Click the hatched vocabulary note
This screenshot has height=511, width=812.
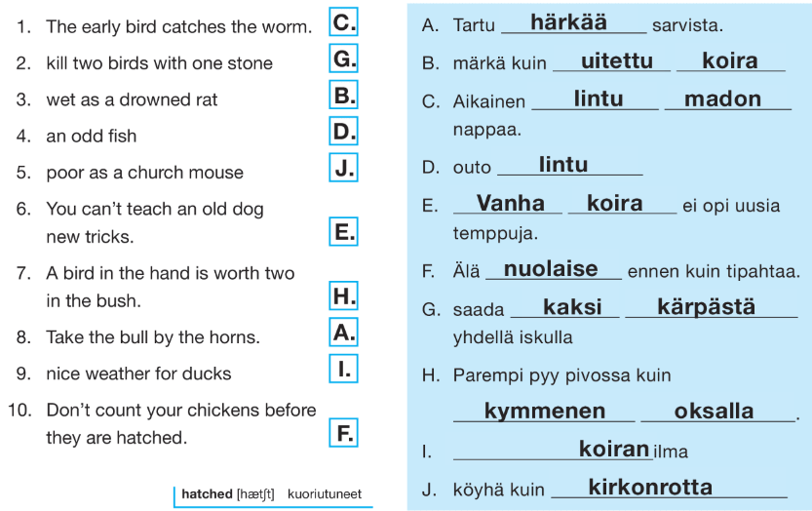click(x=272, y=494)
